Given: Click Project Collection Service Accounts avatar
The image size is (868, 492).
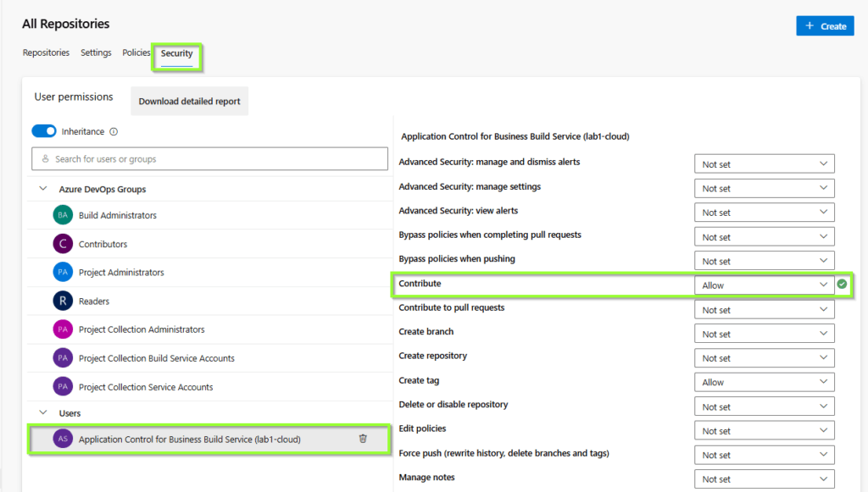Looking at the screenshot, I should [x=62, y=387].
